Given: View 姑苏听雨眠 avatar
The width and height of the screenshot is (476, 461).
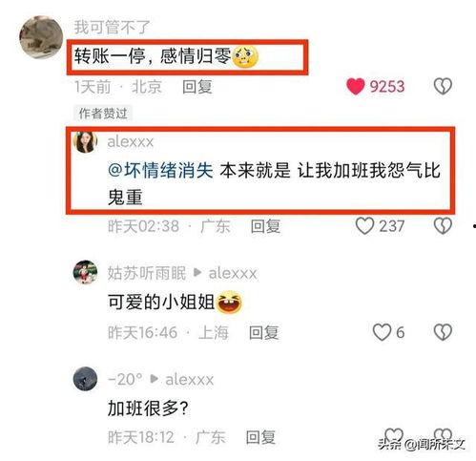Looking at the screenshot, I should pos(85,272).
